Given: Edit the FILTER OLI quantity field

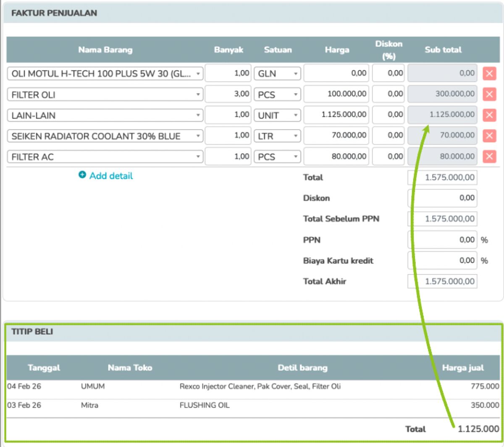Looking at the screenshot, I should (228, 94).
